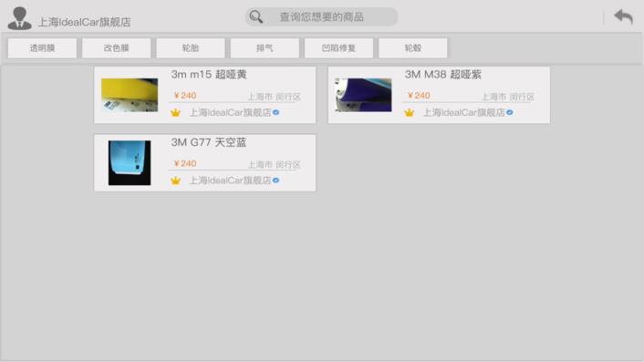Open the 轮毂 category tab
The image size is (644, 362).
click(x=413, y=48)
